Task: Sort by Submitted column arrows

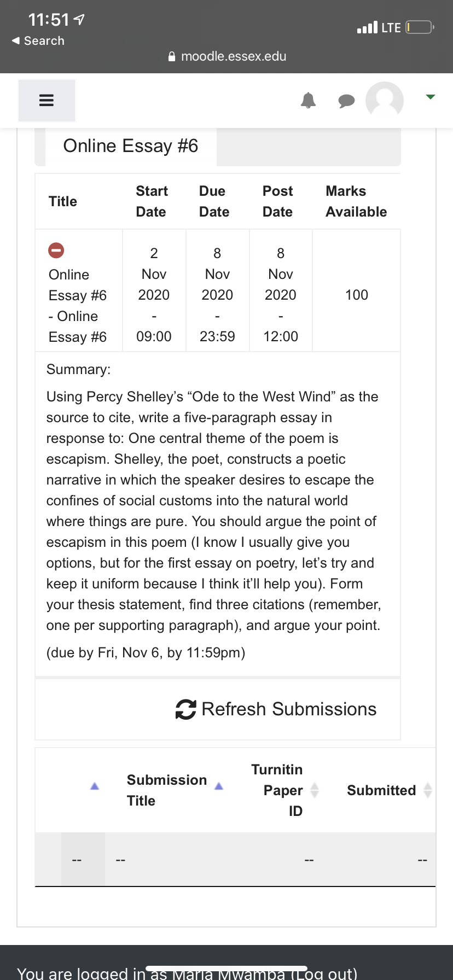Action: pyautogui.click(x=428, y=790)
